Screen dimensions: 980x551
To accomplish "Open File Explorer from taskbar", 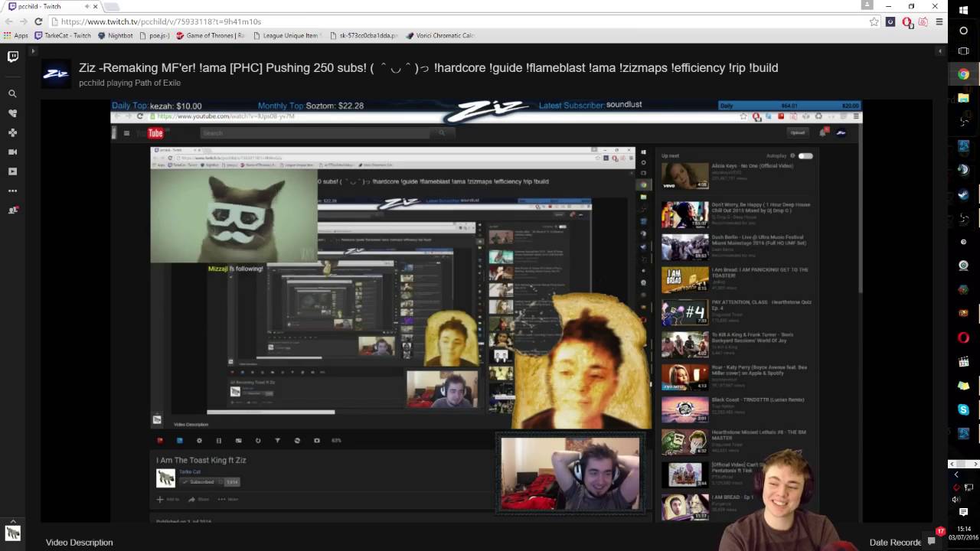I will (x=963, y=98).
